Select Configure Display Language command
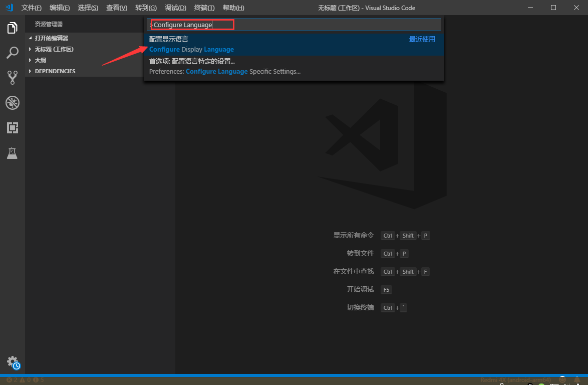Viewport: 588px width, 385px height. (294, 44)
